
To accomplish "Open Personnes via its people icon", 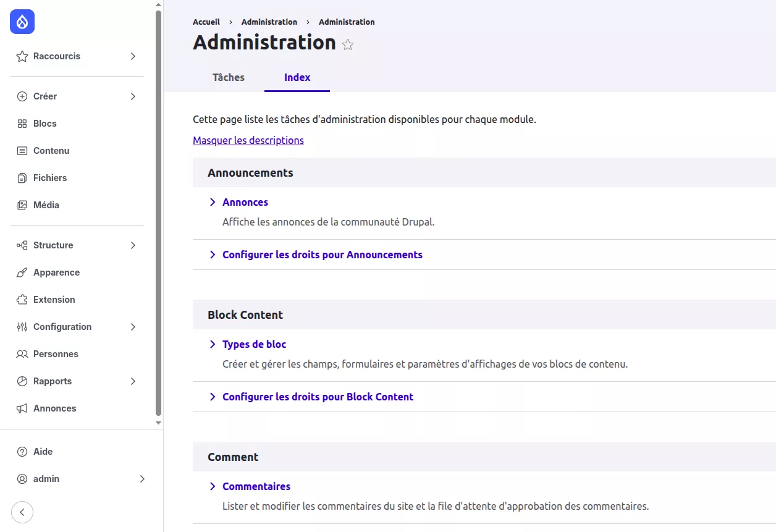I will [22, 354].
